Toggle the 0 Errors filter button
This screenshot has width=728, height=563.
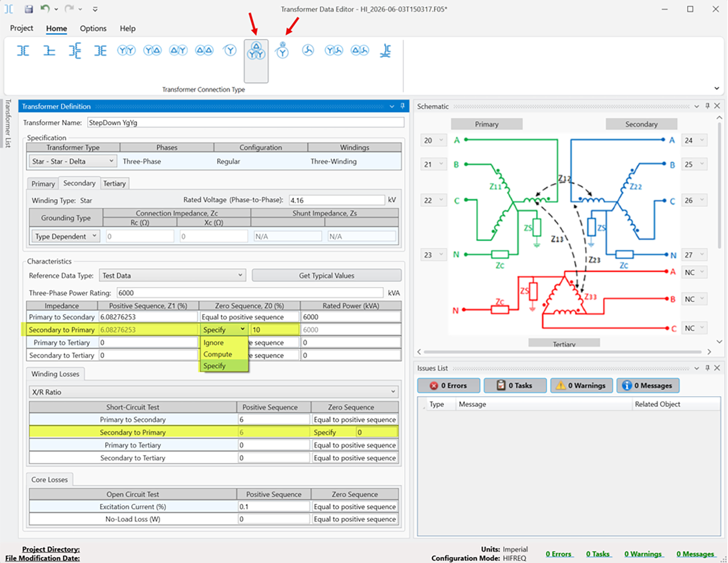pos(449,386)
